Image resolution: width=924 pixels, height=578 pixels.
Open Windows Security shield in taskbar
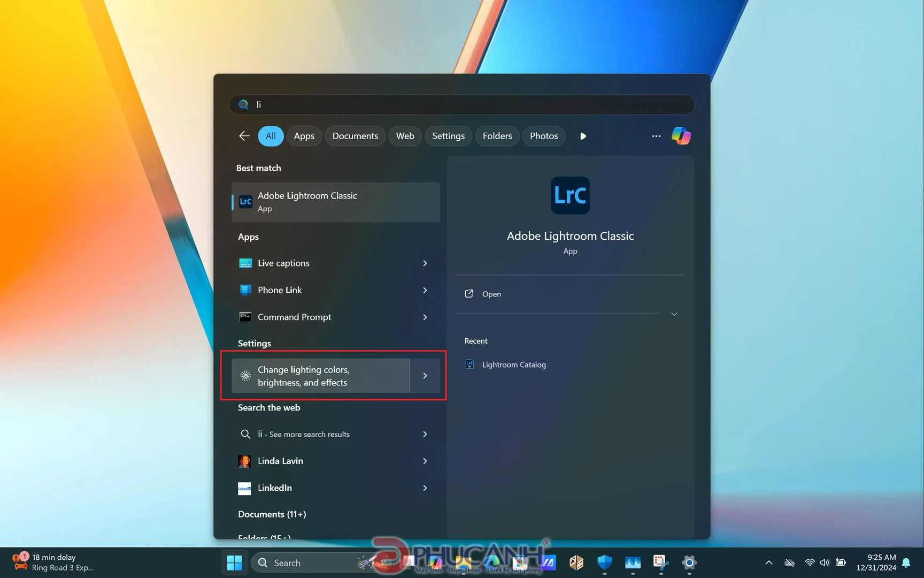(x=605, y=562)
